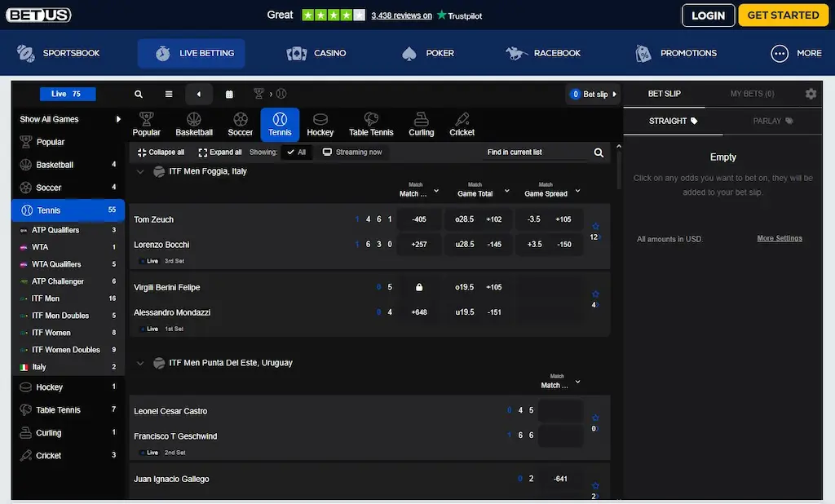
Task: Open Match market dropdown in Foggia section
Action: coord(419,190)
